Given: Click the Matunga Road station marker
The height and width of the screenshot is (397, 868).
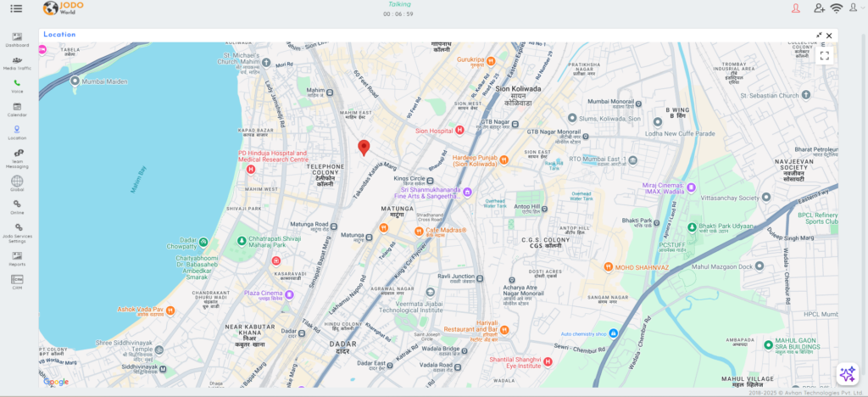Looking at the screenshot, I should click(335, 225).
